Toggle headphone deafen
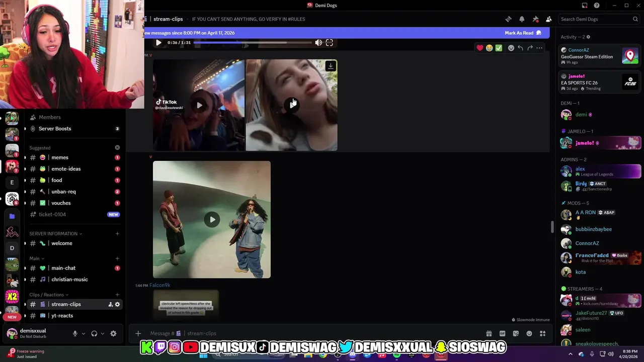The width and height of the screenshot is (644, 362). tap(94, 333)
